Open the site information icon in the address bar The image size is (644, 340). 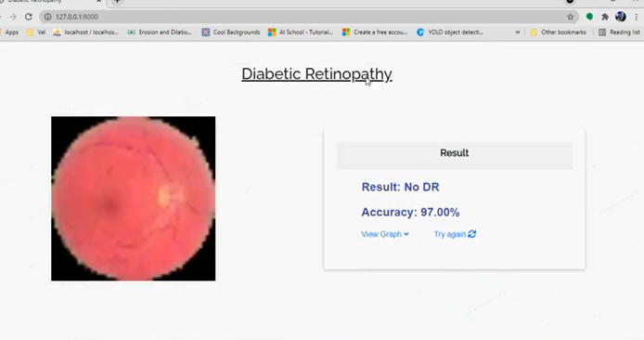click(x=47, y=17)
